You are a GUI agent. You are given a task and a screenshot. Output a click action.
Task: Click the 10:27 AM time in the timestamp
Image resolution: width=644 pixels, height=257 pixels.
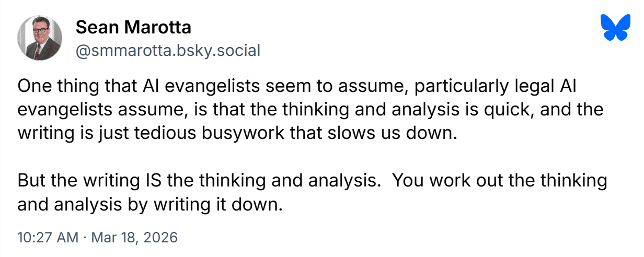pyautogui.click(x=47, y=237)
